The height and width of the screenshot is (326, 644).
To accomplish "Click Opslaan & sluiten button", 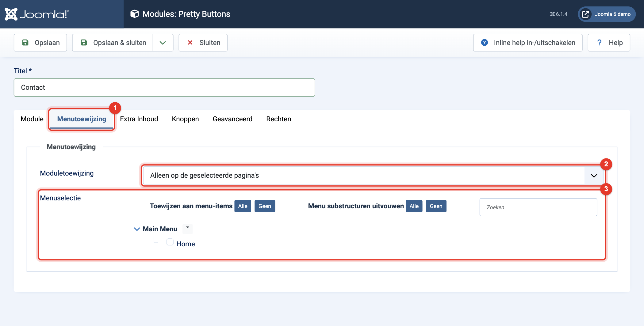I will tap(113, 43).
